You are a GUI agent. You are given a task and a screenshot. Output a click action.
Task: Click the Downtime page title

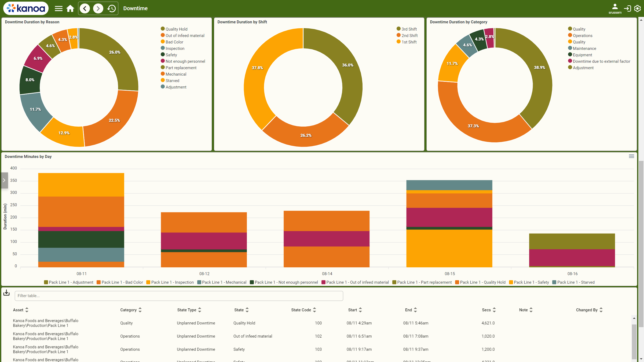(136, 8)
